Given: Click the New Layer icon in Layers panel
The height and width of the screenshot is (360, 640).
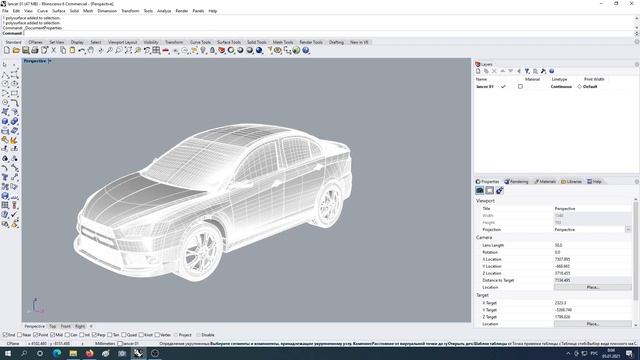Looking at the screenshot, I should pyautogui.click(x=478, y=71).
